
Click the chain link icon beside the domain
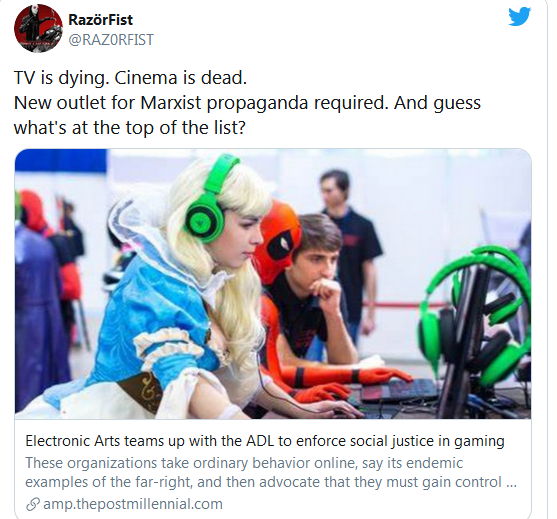click(x=33, y=504)
